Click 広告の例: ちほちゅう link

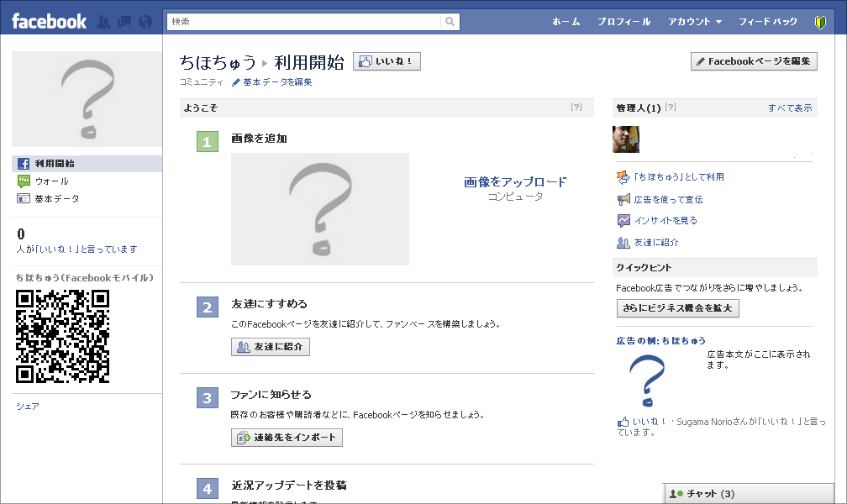661,341
